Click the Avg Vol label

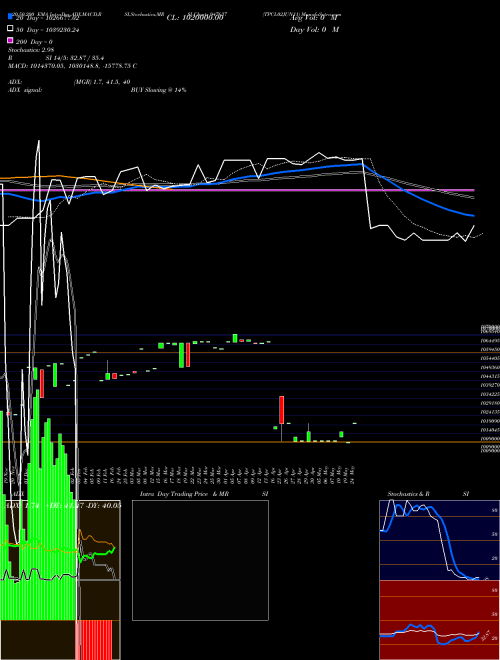(313, 18)
